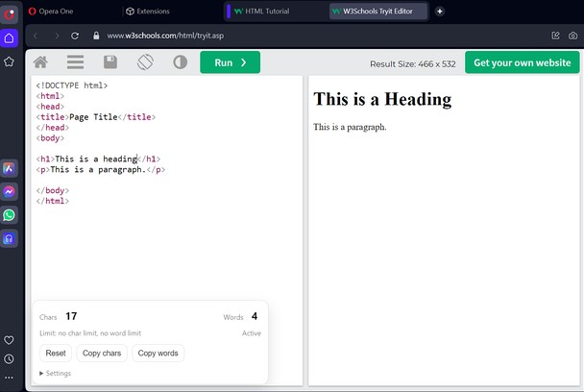Click the closing </body> tag line
Screen dimensions: 584x392
[53, 190]
